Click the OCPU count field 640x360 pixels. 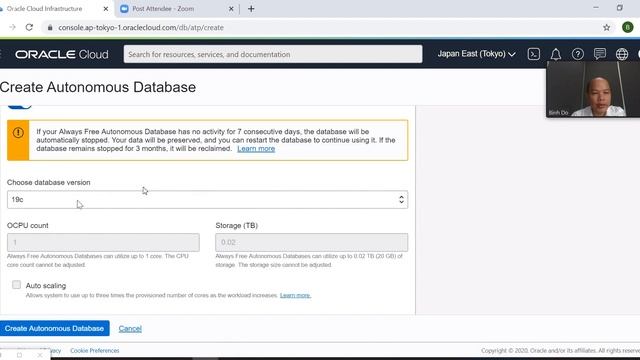click(103, 242)
